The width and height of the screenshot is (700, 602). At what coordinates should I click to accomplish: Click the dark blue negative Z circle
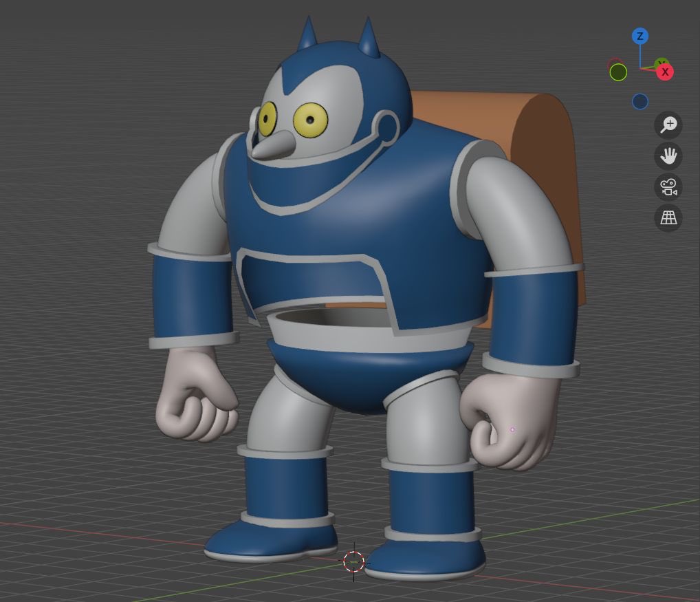640,101
